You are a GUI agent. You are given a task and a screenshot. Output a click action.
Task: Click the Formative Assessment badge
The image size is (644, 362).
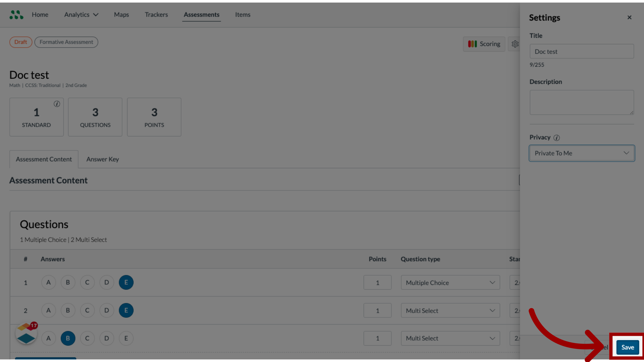click(x=66, y=42)
